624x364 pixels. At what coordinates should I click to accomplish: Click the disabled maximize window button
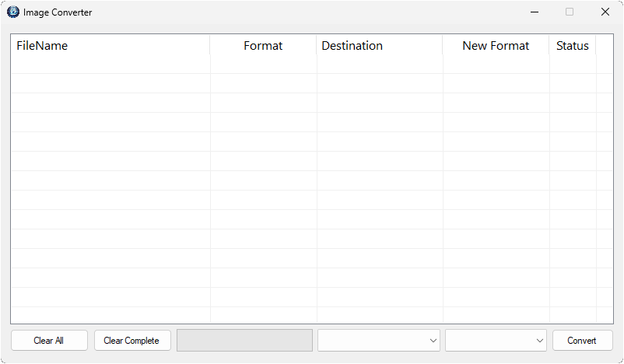(x=570, y=12)
